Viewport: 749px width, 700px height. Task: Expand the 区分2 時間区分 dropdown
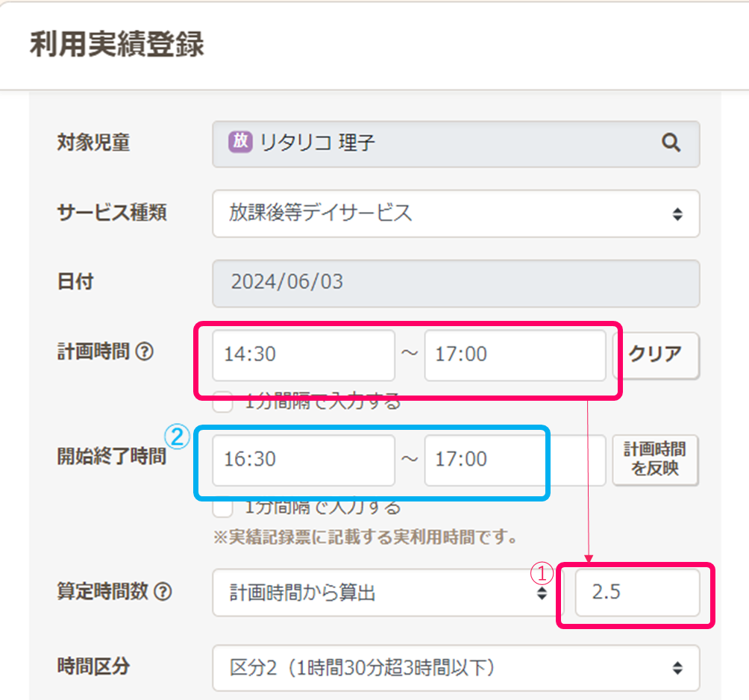(455, 668)
